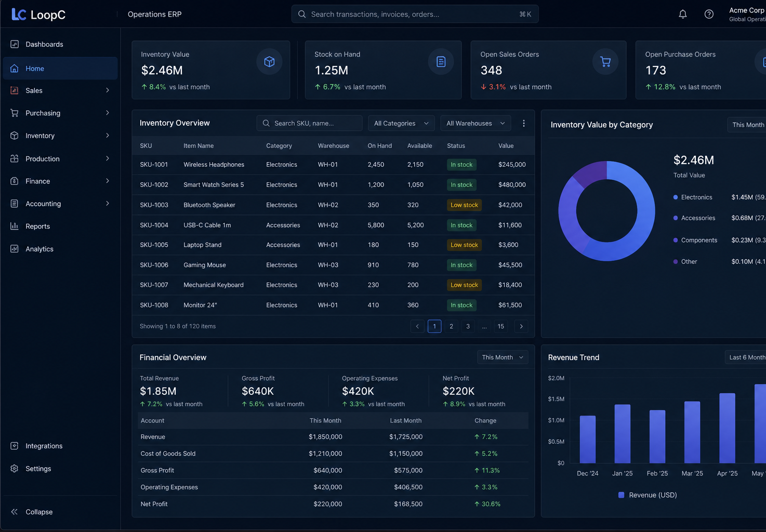Expand the Sales sidebar menu

[x=108, y=90]
